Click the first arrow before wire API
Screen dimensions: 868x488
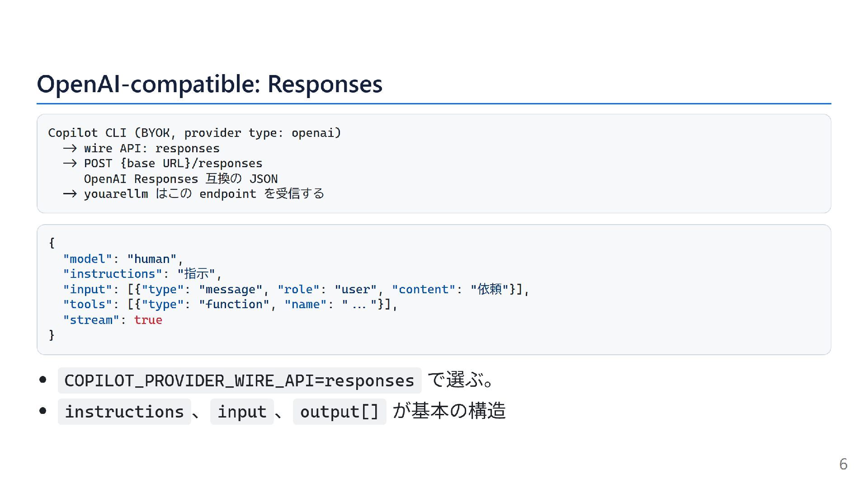[70, 149]
